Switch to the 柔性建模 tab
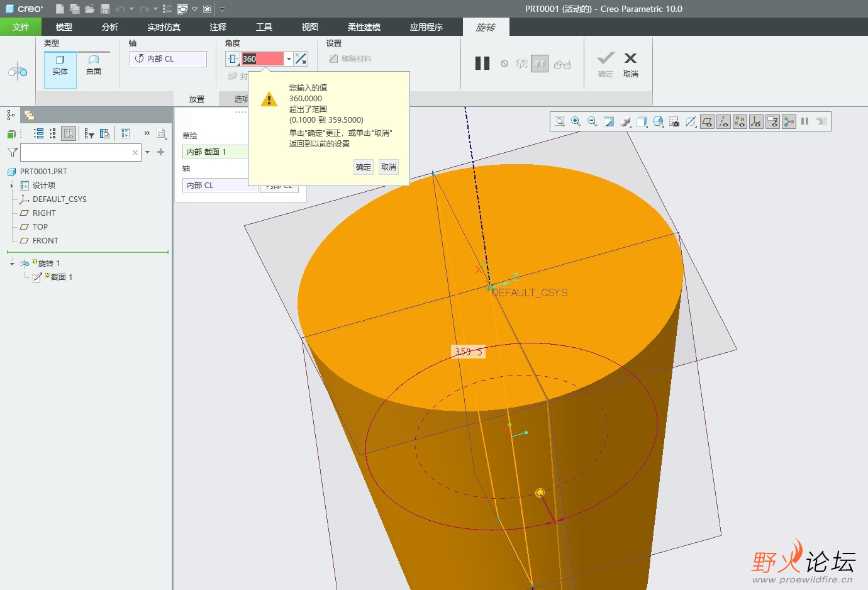Viewport: 868px width, 590px height. tap(364, 27)
